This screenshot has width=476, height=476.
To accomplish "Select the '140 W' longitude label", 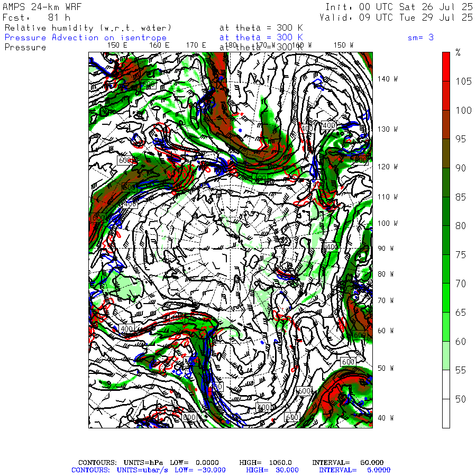I will [x=388, y=79].
